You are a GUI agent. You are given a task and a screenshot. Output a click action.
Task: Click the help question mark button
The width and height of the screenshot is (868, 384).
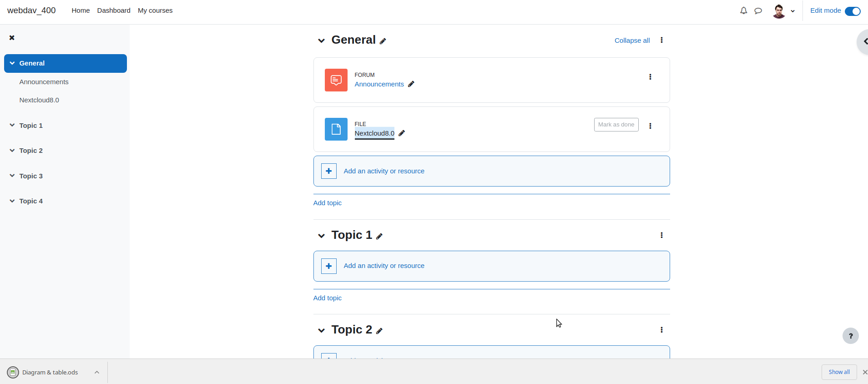[850, 336]
